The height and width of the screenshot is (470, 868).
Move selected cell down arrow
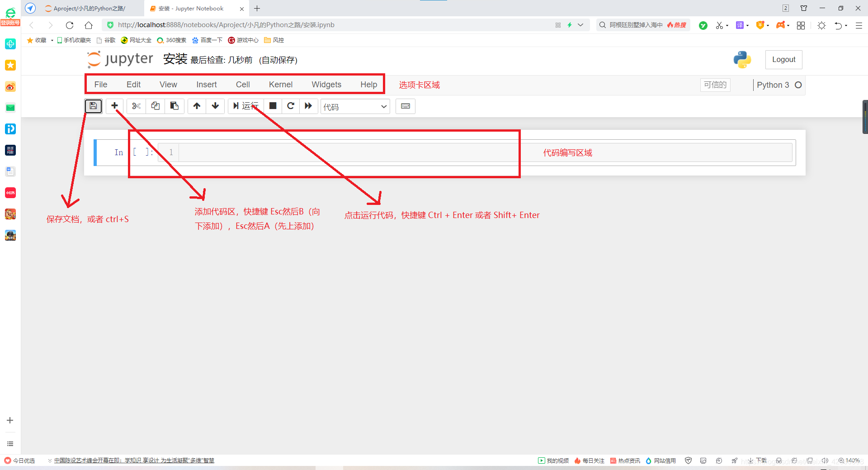click(215, 106)
